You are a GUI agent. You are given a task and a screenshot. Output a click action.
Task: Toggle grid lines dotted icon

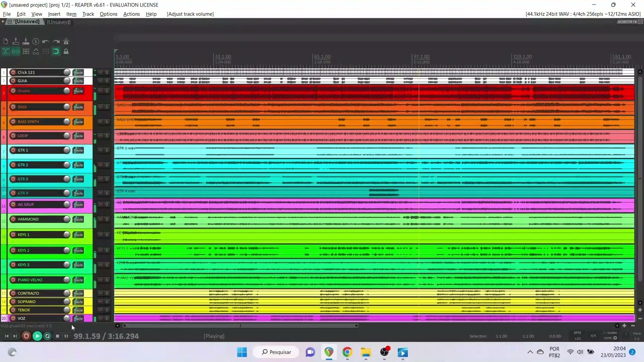pos(46,51)
